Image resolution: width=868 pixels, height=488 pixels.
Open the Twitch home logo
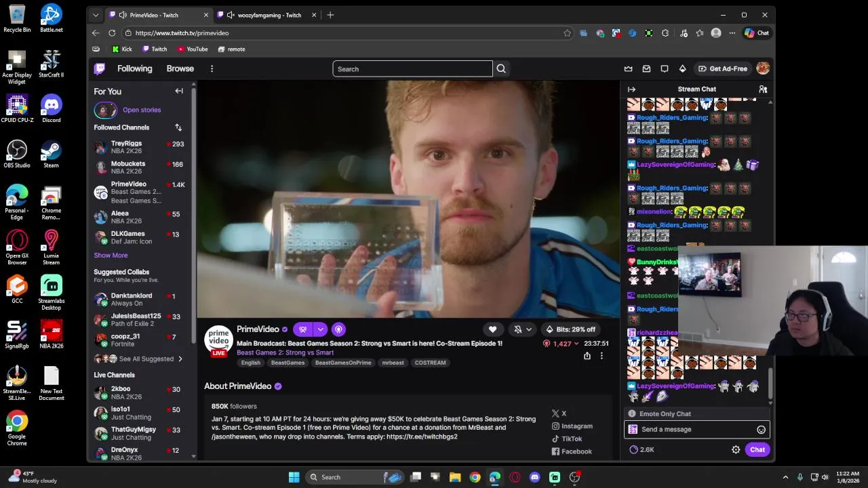(x=100, y=68)
